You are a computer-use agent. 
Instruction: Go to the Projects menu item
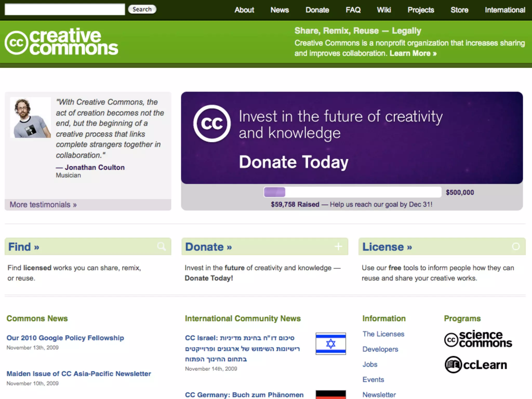pyautogui.click(x=421, y=10)
